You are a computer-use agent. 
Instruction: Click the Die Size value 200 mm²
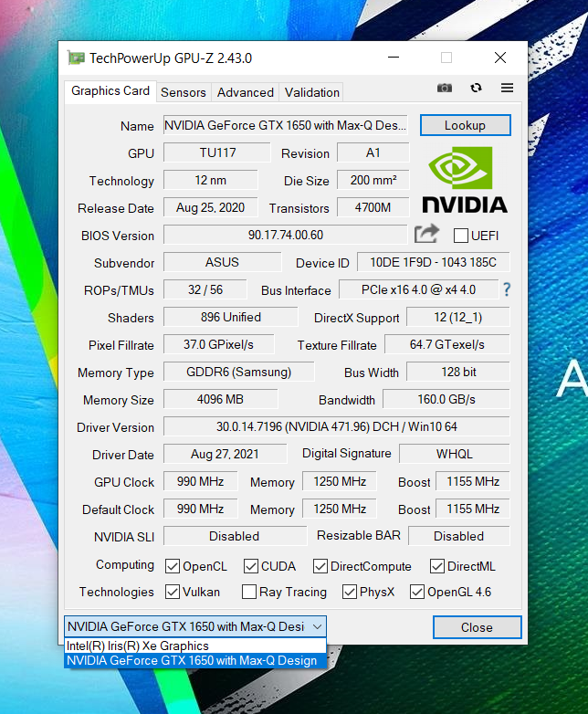point(373,180)
